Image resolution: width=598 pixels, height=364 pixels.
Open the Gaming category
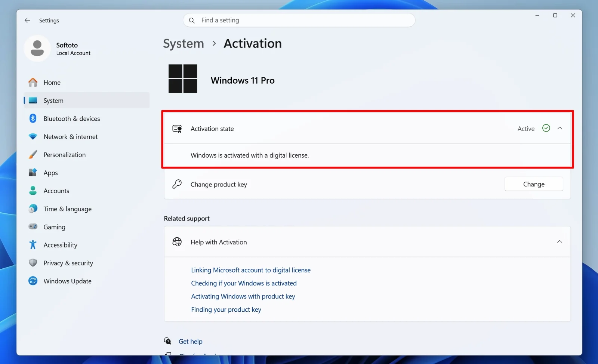pos(87,227)
